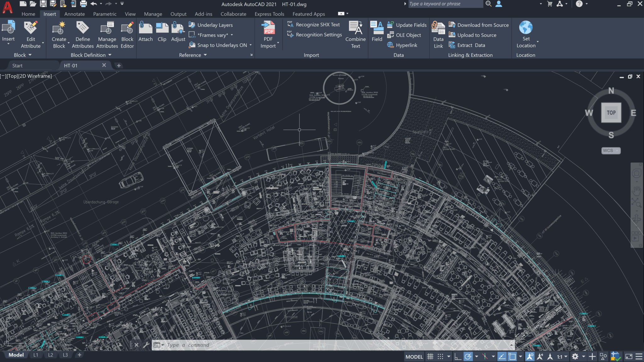Image resolution: width=644 pixels, height=362 pixels.
Task: Click the Manage ribbon tab
Action: 152,14
